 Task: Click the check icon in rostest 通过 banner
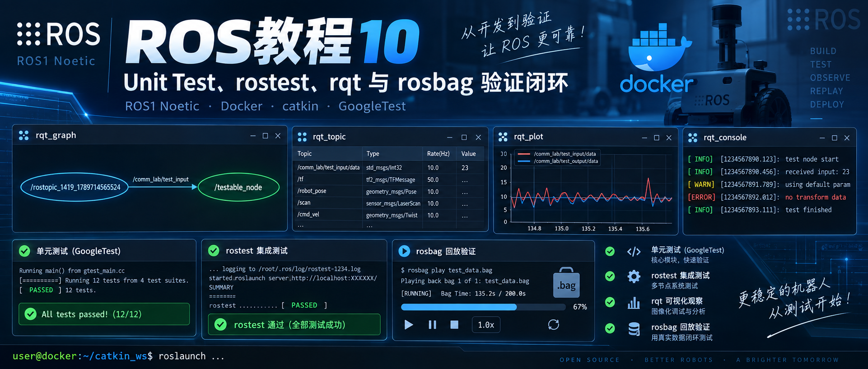(x=220, y=324)
